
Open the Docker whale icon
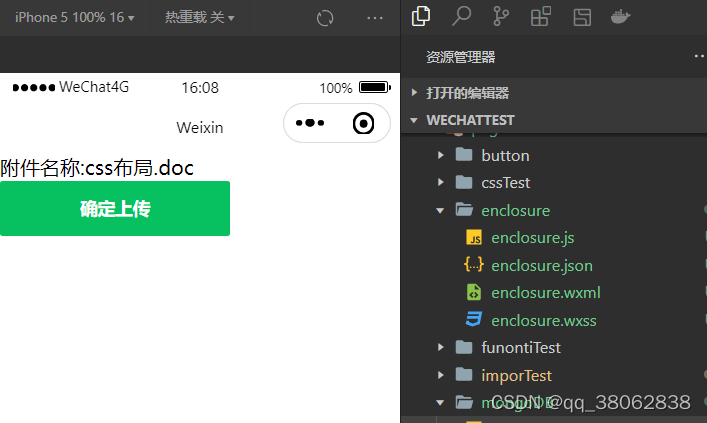click(620, 17)
